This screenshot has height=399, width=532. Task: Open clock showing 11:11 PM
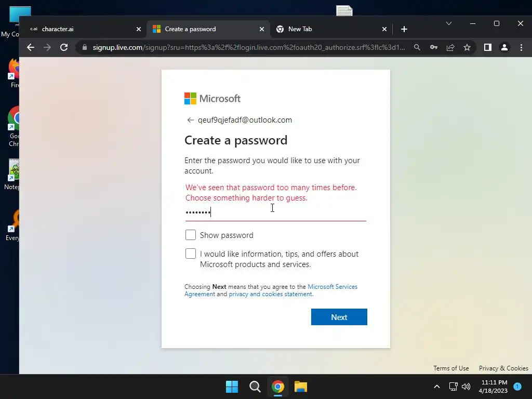[494, 387]
